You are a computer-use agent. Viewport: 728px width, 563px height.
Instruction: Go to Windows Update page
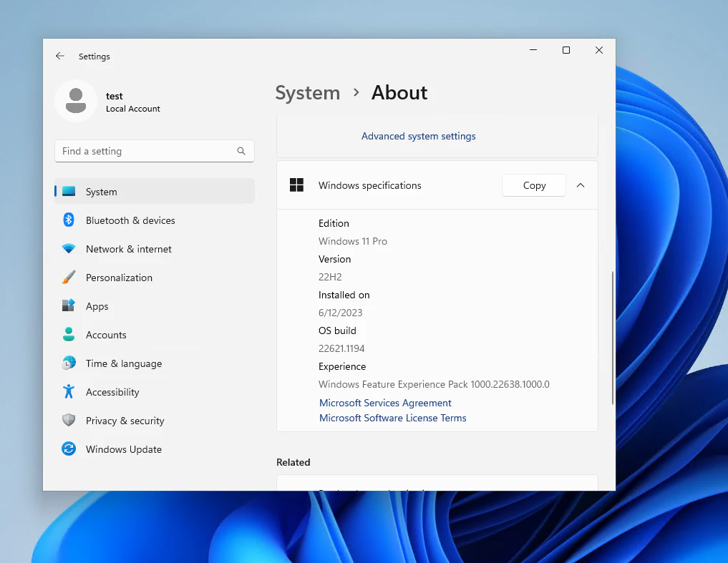click(155, 449)
